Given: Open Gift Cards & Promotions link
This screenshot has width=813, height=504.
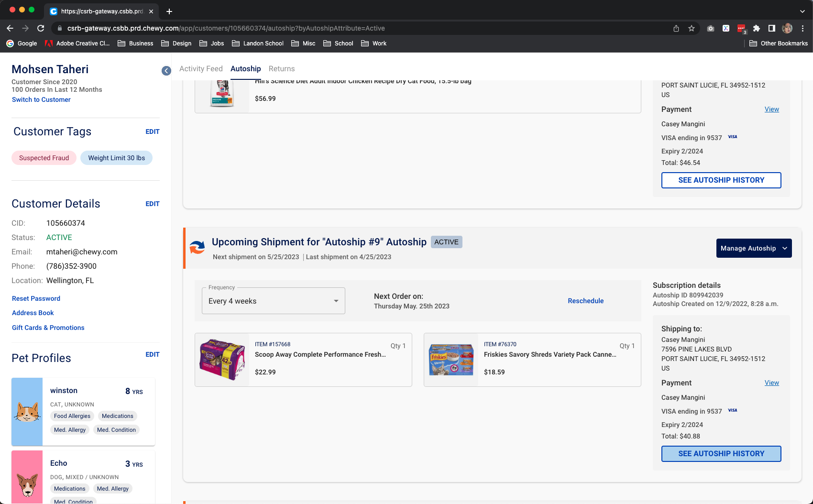Looking at the screenshot, I should click(x=48, y=328).
